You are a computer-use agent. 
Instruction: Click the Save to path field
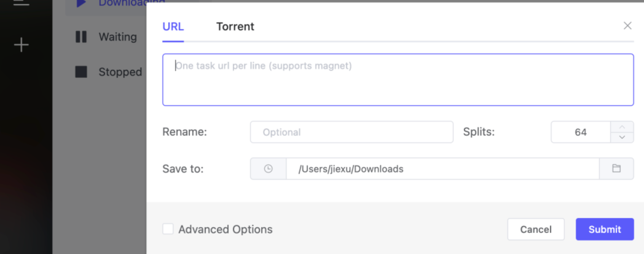pos(443,169)
